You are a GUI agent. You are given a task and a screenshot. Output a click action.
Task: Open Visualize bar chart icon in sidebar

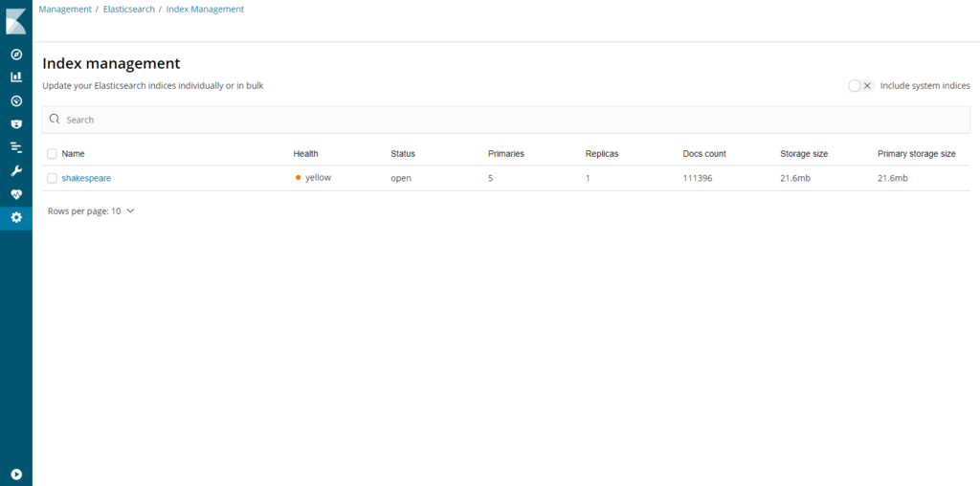click(x=17, y=77)
